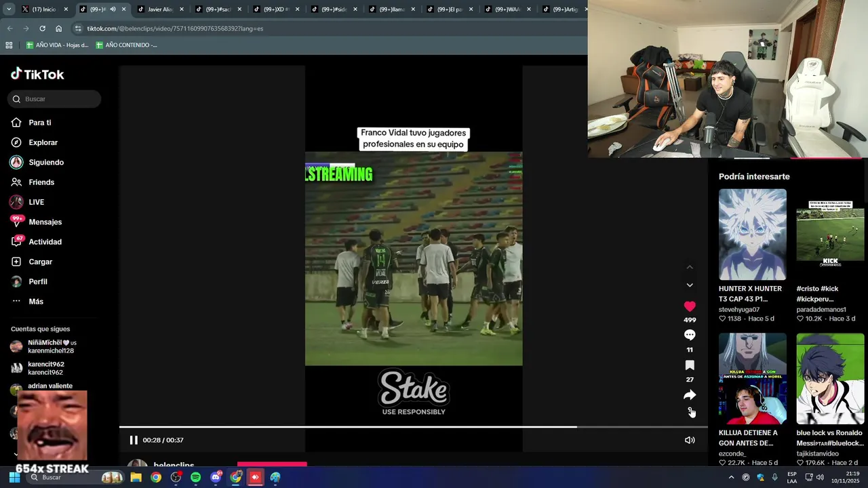Click the TikTok logo
The width and height of the screenshot is (868, 488).
(x=37, y=74)
